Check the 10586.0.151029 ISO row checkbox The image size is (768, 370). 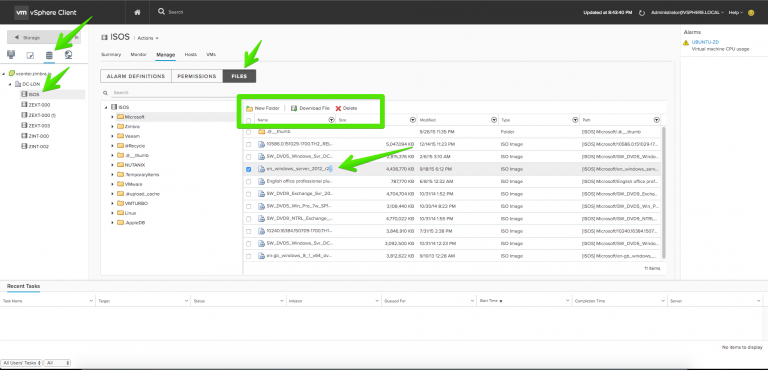(x=249, y=145)
